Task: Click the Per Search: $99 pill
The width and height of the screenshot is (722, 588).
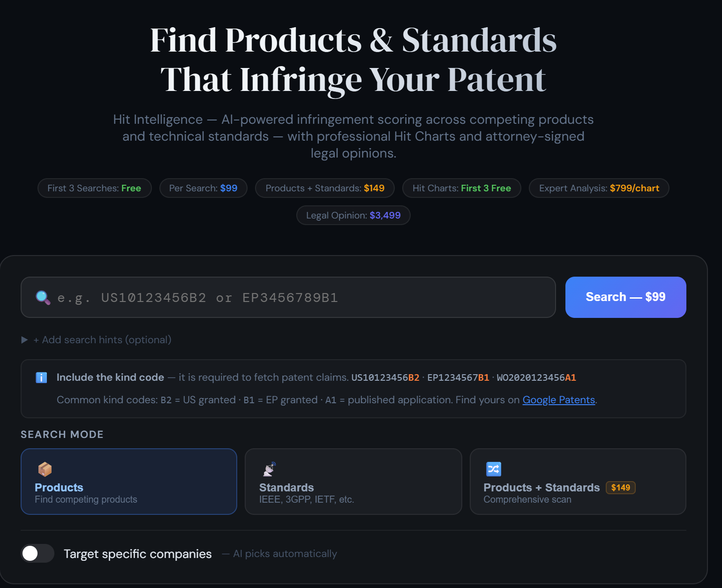Action: 203,188
